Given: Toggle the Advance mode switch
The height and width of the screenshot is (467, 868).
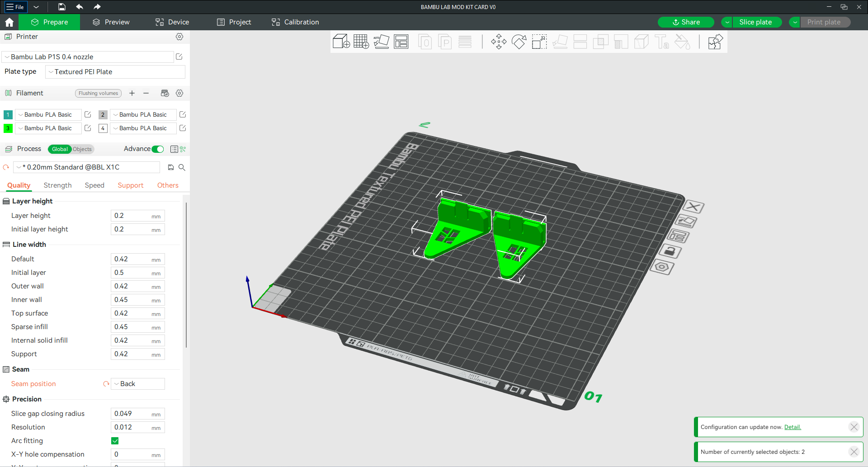Looking at the screenshot, I should point(158,149).
